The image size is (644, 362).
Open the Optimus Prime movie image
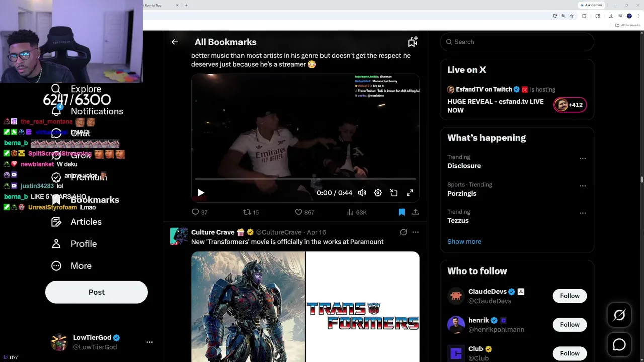tap(248, 307)
